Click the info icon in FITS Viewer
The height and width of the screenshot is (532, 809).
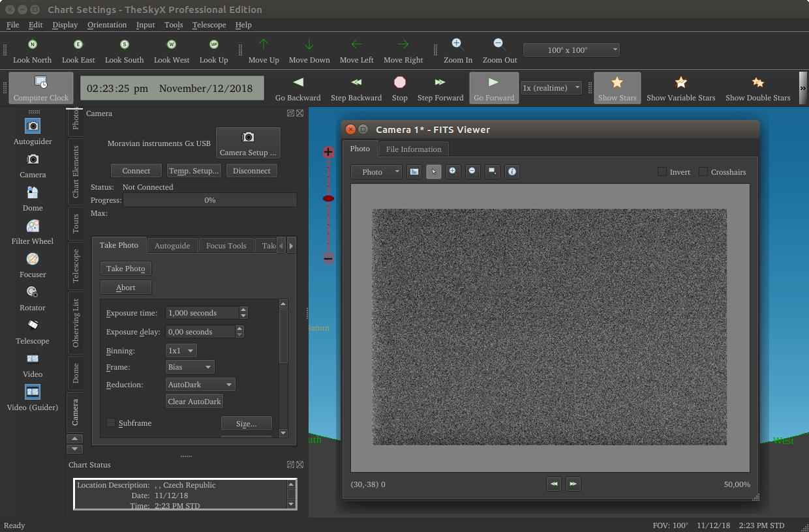pos(512,171)
